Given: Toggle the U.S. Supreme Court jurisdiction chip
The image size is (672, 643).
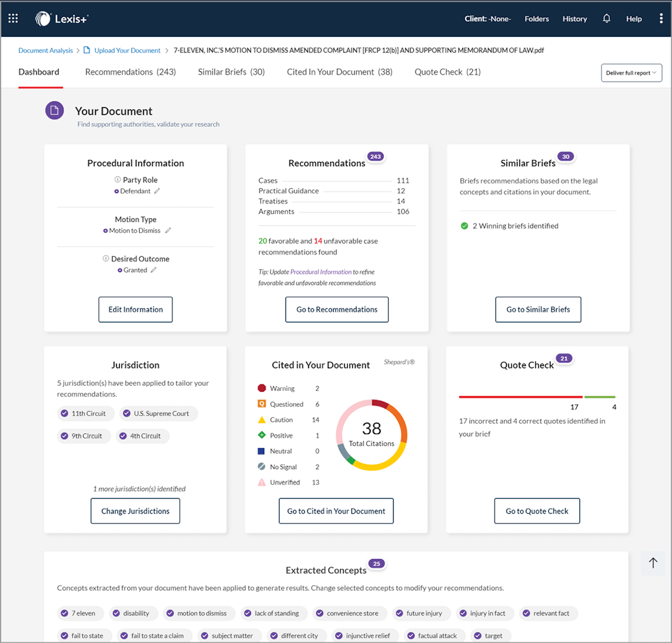Looking at the screenshot, I should coord(158,414).
